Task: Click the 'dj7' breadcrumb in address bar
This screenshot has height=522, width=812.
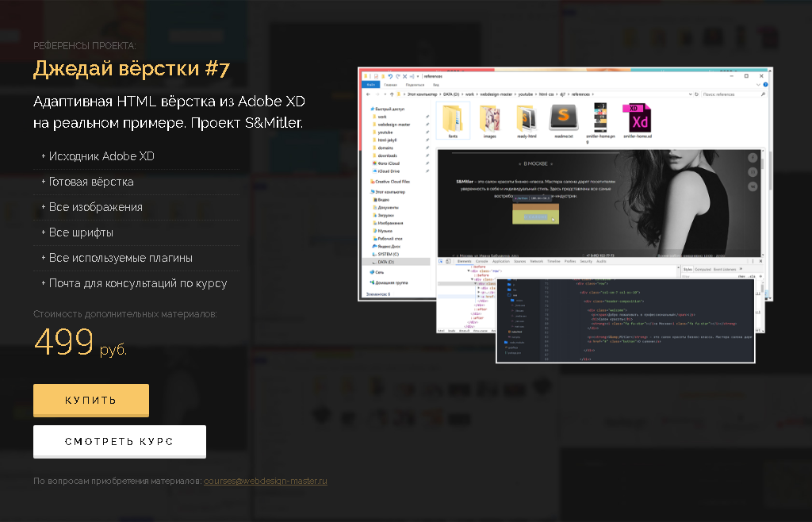Action: [562, 94]
